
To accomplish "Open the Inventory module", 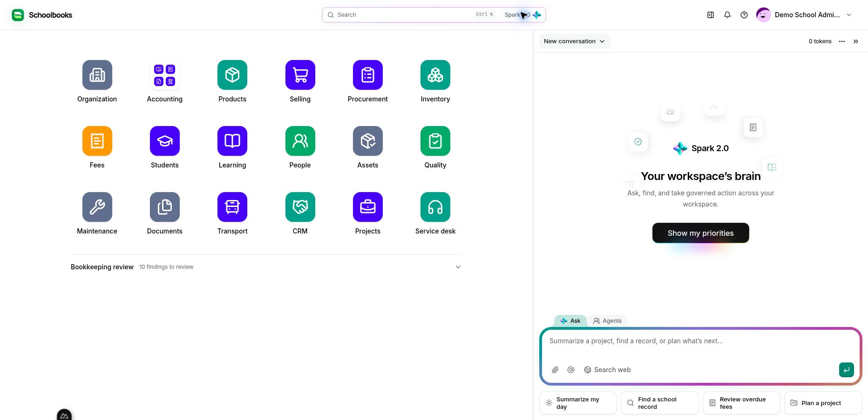I will point(435,75).
